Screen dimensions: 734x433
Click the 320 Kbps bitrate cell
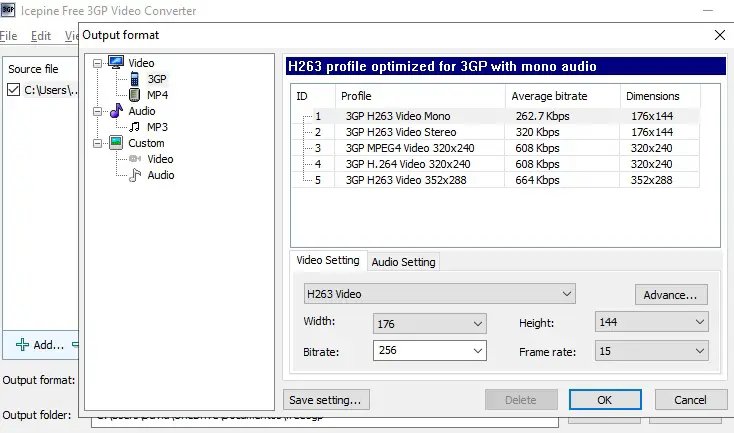(x=537, y=132)
